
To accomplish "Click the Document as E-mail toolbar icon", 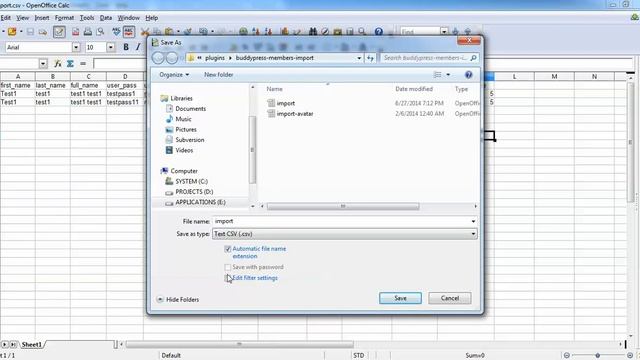I will pyautogui.click(x=42, y=31).
